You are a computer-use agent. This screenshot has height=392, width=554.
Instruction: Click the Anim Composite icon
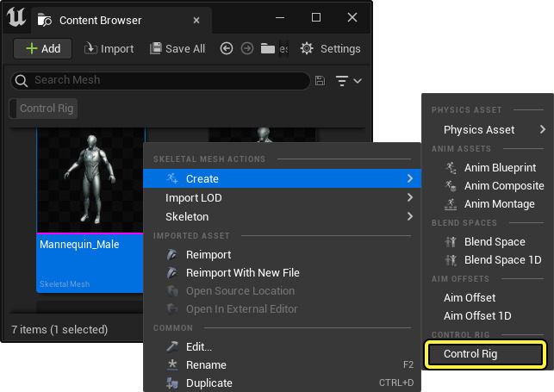coord(451,186)
